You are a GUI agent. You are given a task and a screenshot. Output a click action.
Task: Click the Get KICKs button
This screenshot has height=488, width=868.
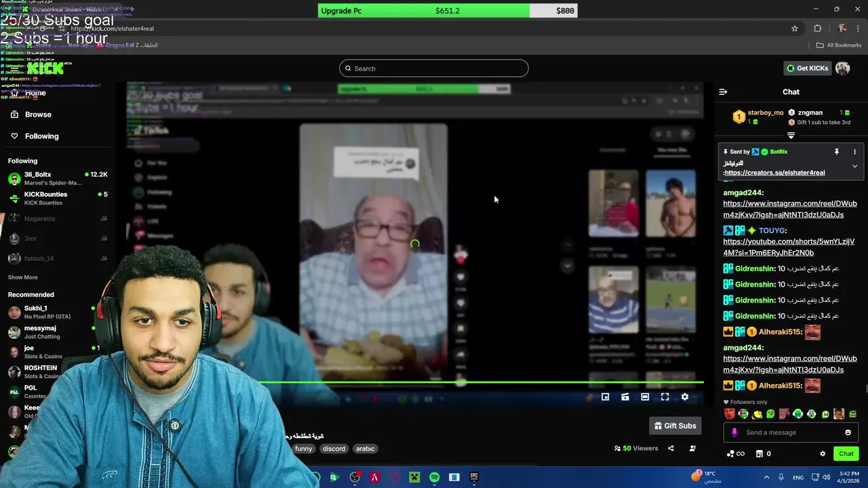click(x=808, y=68)
